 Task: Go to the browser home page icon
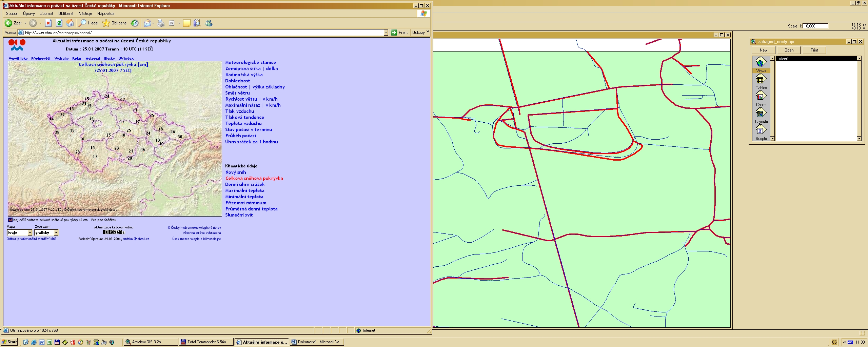click(70, 23)
